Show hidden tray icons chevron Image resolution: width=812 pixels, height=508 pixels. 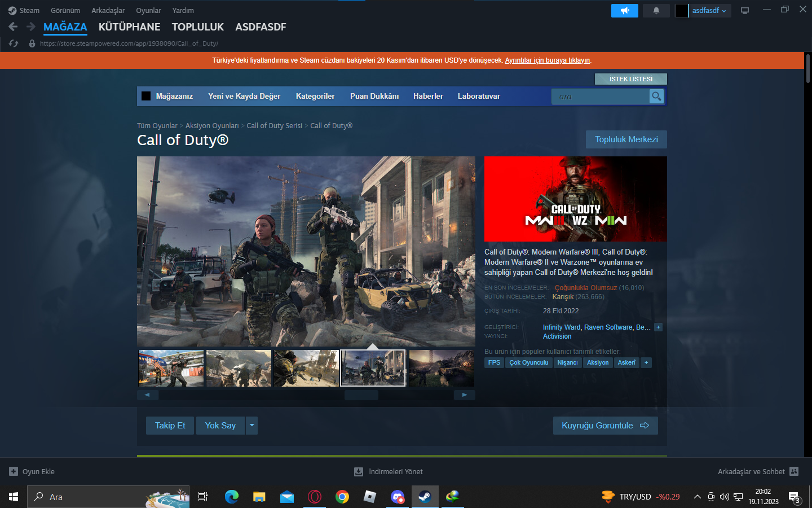coord(697,497)
